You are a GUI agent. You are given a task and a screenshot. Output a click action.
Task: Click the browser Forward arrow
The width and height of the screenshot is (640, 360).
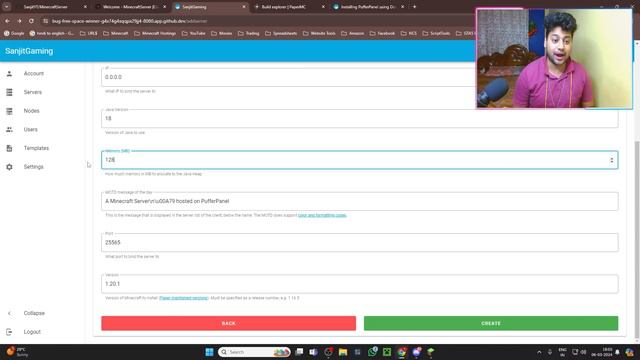19,21
